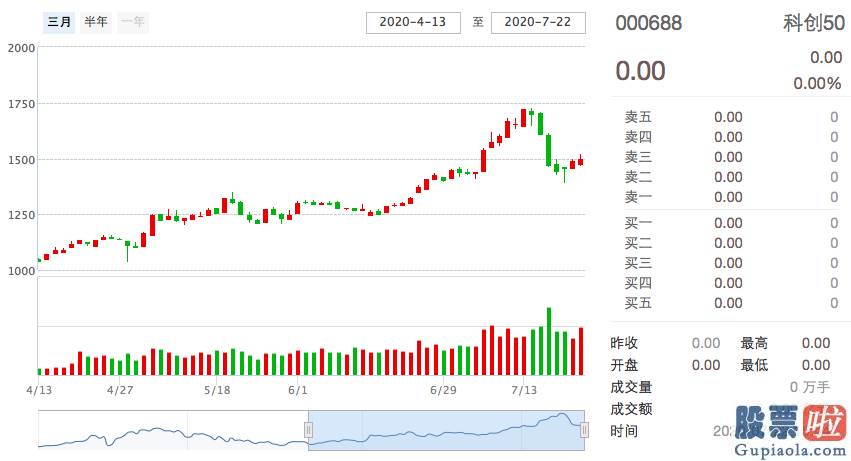Click the 5/18 x-axis date label
The height and width of the screenshot is (461, 851).
[217, 390]
